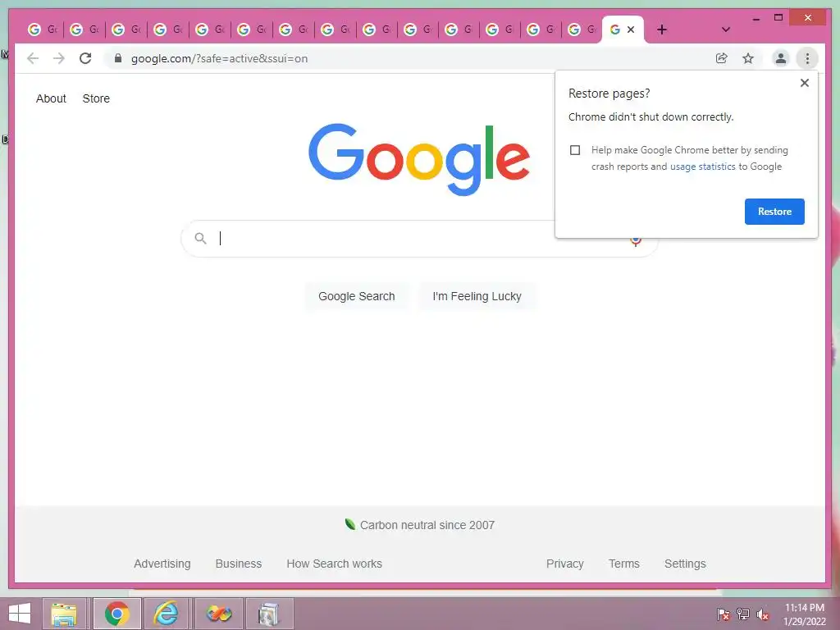Click the muted volume tray icon

[x=763, y=614]
